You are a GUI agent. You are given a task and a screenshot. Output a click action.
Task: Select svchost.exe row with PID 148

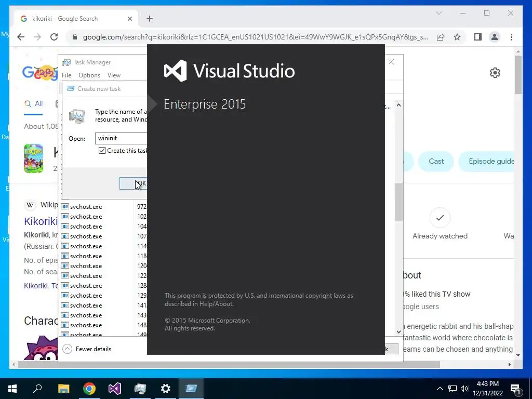(104, 325)
